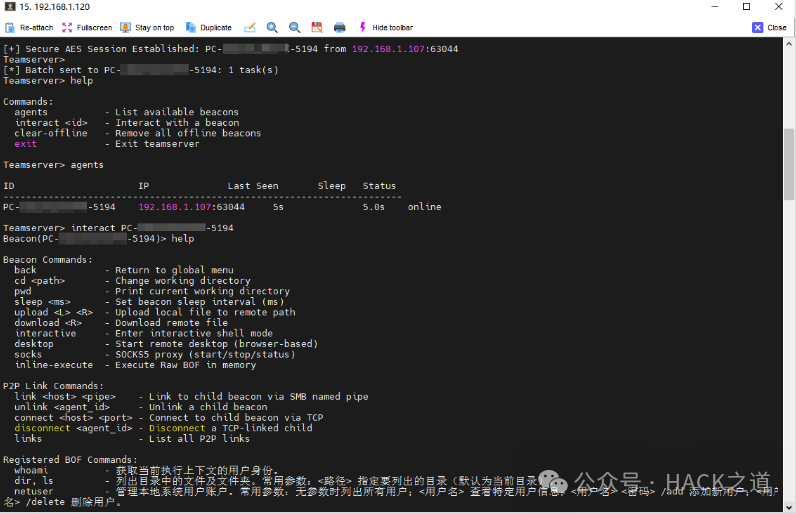Minimize the 192.168.1.120 window
This screenshot has height=514, width=796.
pos(715,7)
